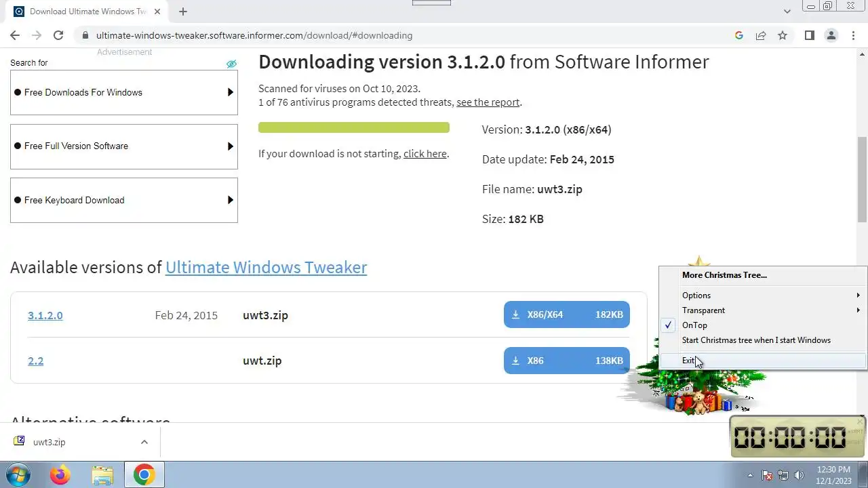Expand Free Full Version Software

[x=124, y=146]
